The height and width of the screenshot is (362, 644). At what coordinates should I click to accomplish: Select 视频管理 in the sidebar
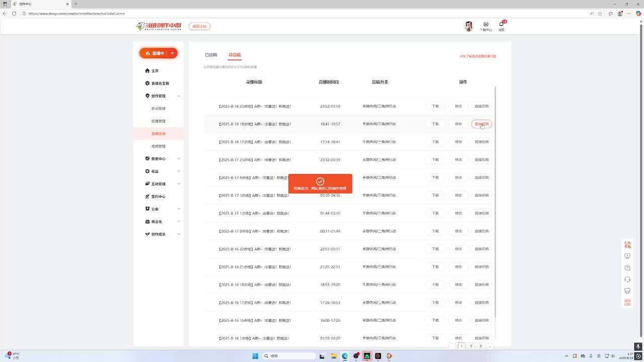click(x=158, y=146)
